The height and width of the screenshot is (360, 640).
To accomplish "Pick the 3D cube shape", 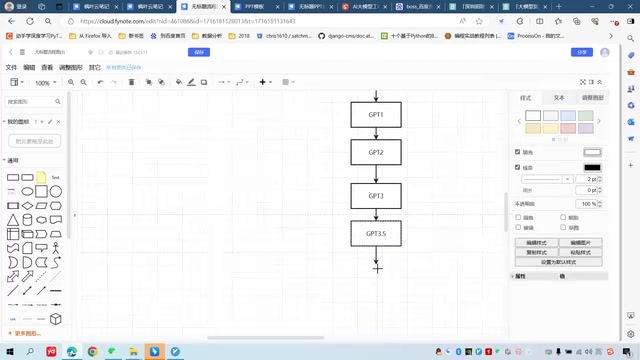I will click(56, 319).
